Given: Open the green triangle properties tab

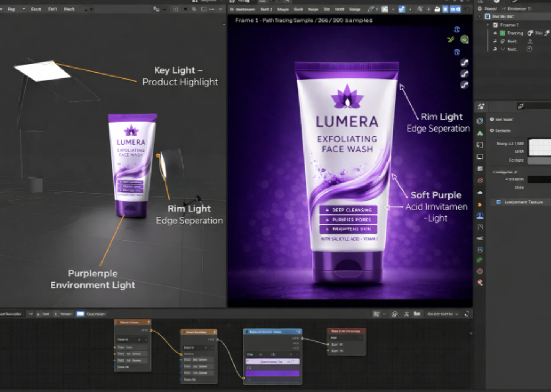Looking at the screenshot, I should pos(480,133).
